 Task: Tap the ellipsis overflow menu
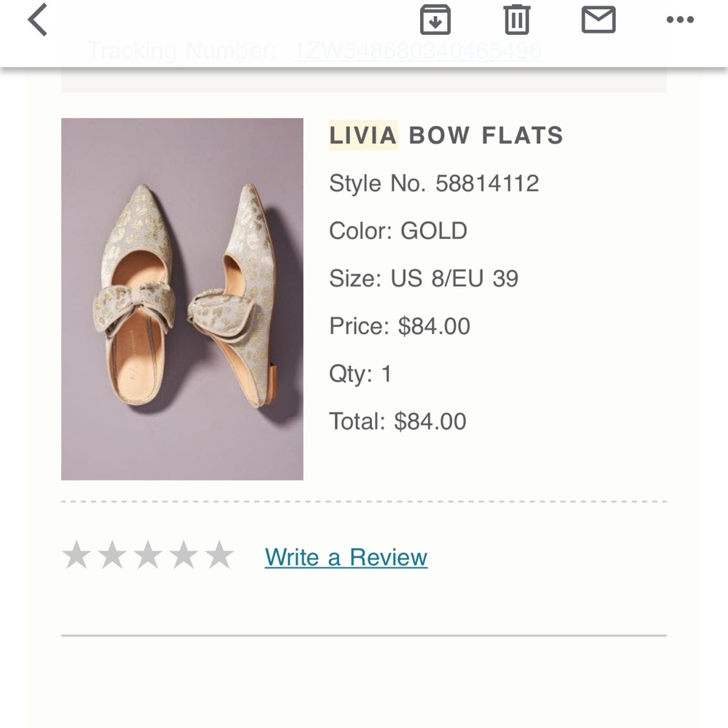[681, 20]
